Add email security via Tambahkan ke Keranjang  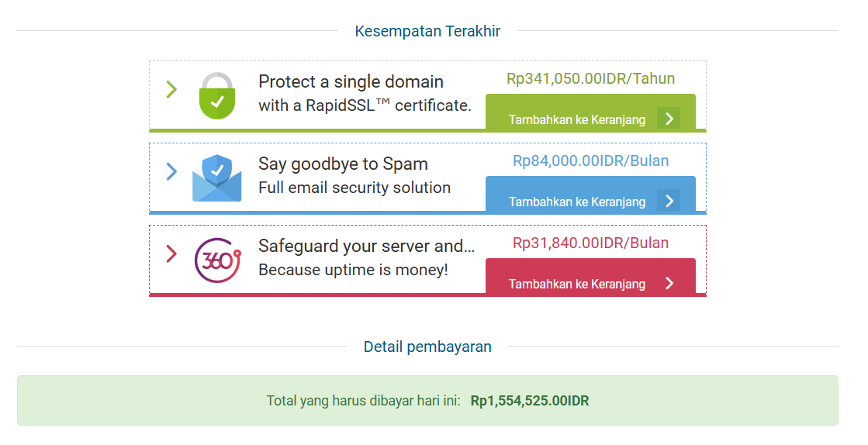(x=590, y=195)
